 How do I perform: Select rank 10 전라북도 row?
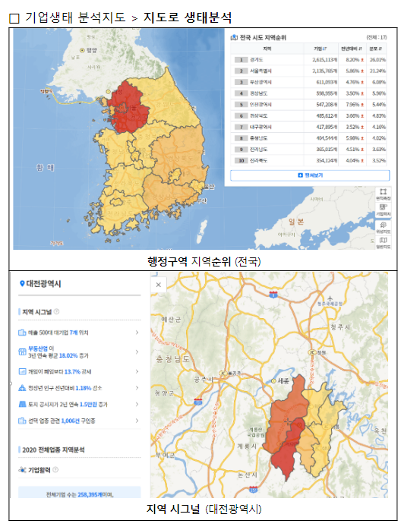[308, 160]
